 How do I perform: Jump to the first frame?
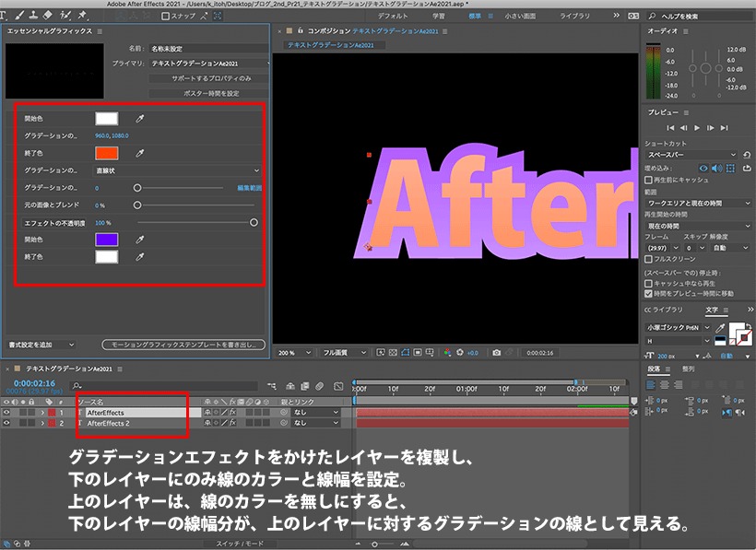tap(670, 128)
